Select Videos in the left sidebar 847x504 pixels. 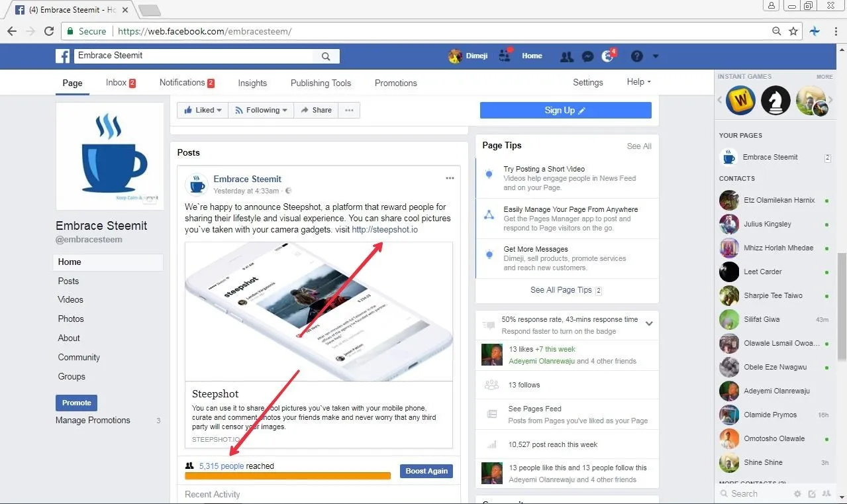click(x=71, y=300)
